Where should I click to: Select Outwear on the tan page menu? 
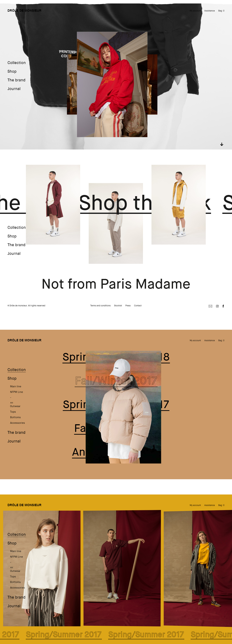(x=15, y=406)
